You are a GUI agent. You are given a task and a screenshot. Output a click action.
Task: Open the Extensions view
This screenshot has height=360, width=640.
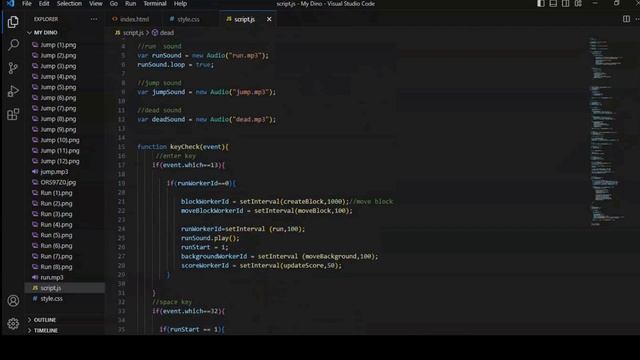point(13,114)
